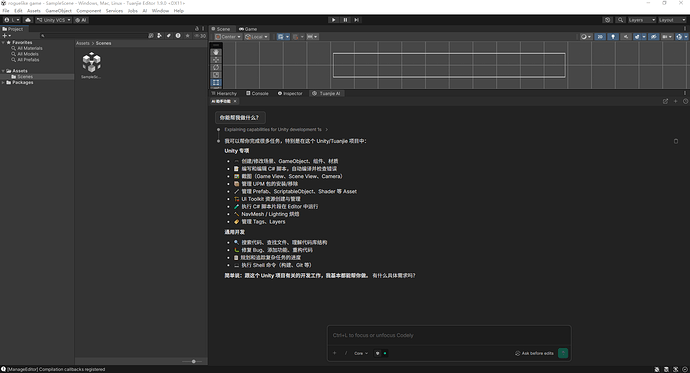Open the Scene camera settings
The width and height of the screenshot is (690, 373).
click(667, 37)
